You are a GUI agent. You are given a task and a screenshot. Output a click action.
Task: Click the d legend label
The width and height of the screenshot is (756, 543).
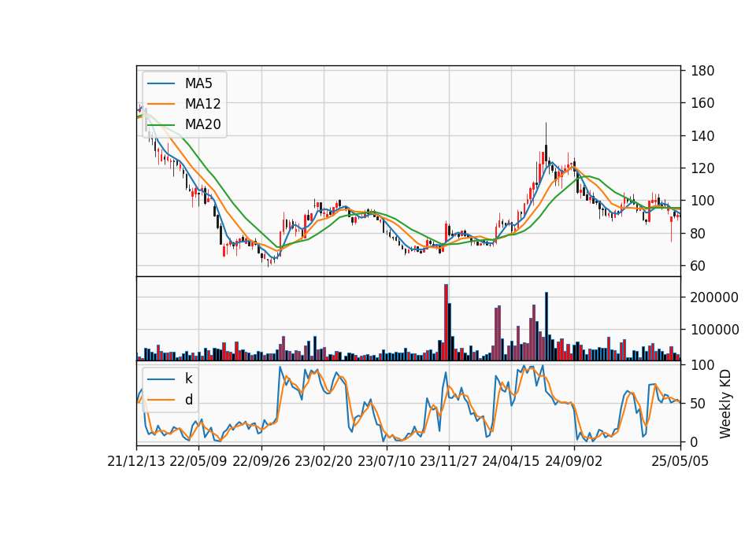tap(188, 400)
